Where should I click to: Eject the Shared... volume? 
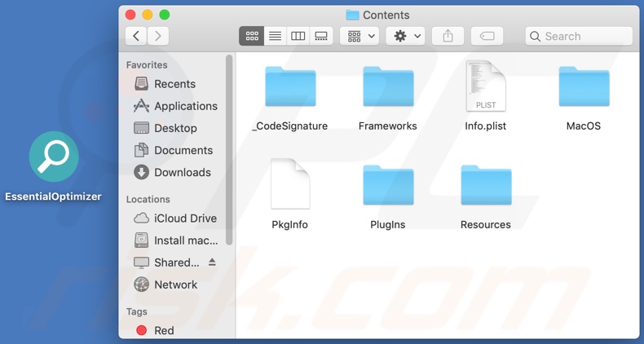tap(212, 262)
